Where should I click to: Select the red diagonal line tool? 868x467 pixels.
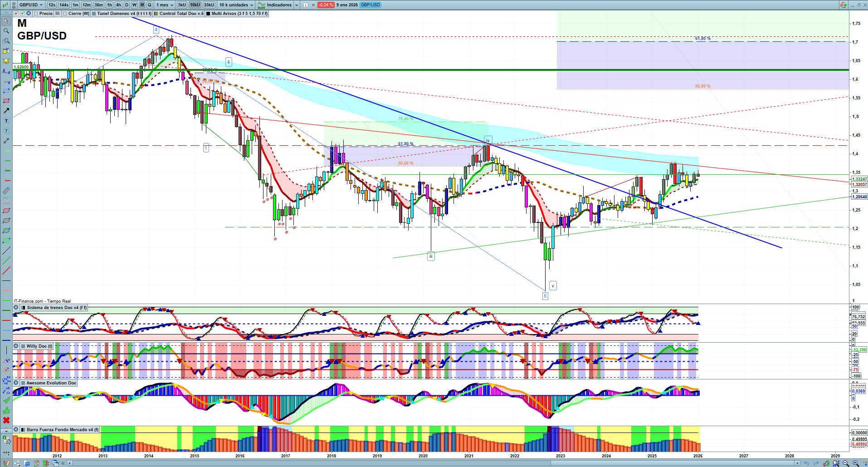[x=6, y=271]
